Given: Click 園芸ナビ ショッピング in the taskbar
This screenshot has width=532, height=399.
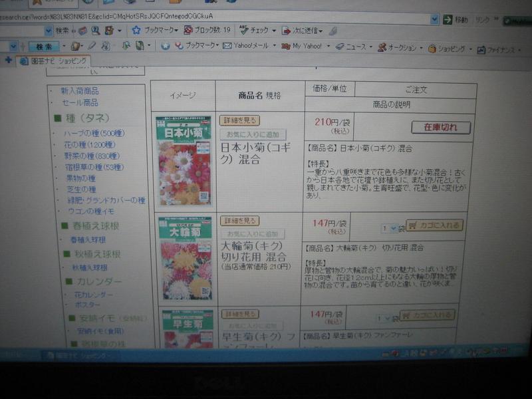Looking at the screenshot, I should coord(80,355).
